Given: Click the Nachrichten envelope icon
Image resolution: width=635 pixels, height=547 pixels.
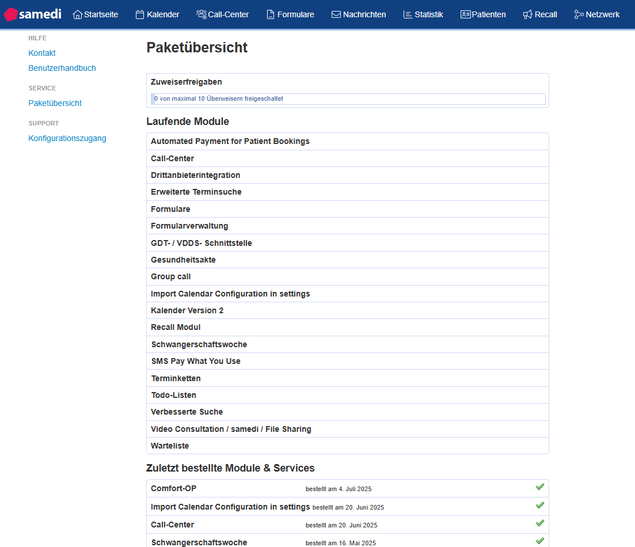Looking at the screenshot, I should (x=336, y=15).
